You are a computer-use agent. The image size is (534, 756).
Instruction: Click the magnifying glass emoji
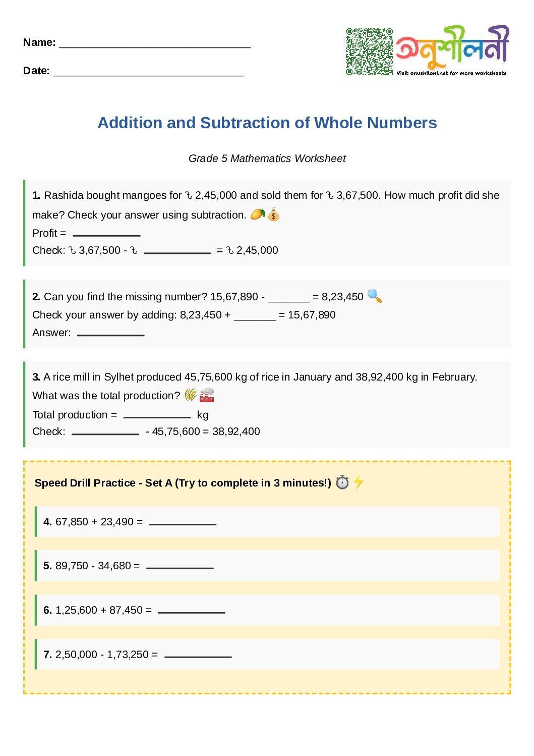point(375,296)
